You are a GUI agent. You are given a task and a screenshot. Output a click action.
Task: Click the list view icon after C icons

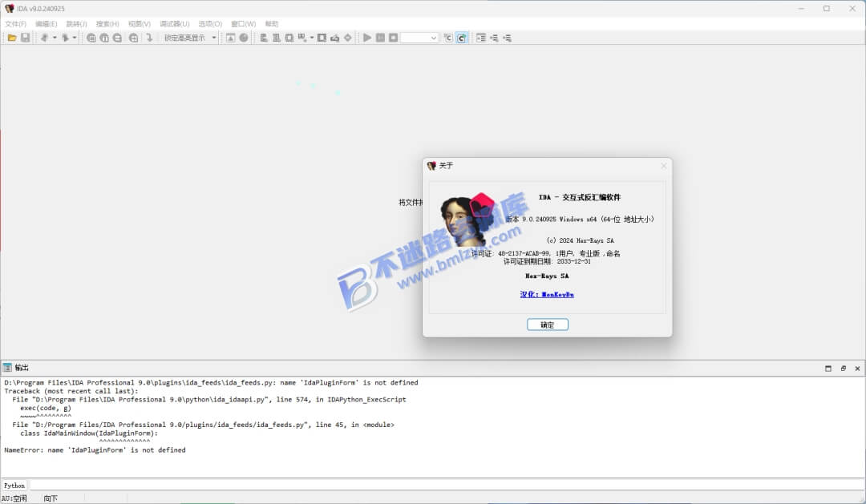(481, 38)
